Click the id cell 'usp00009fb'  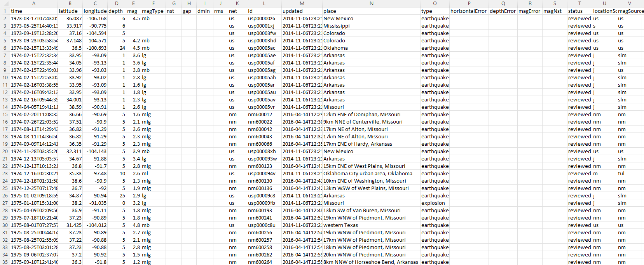[x=264, y=203]
